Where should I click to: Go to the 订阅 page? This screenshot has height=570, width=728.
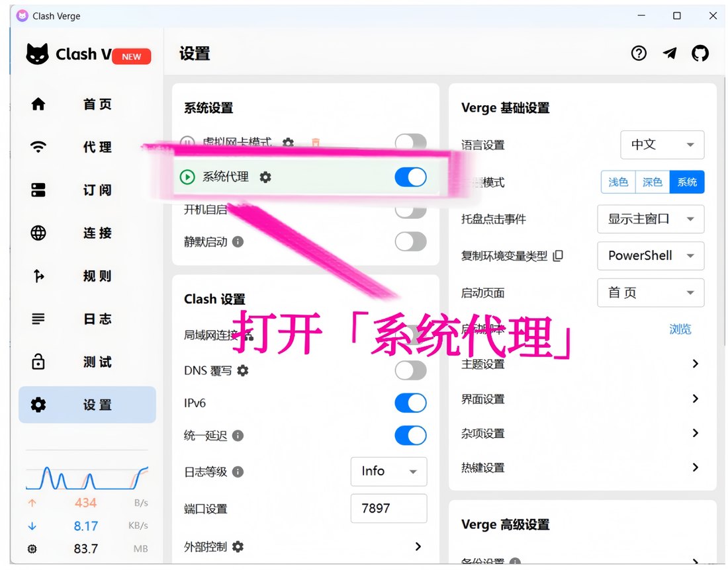click(x=87, y=190)
